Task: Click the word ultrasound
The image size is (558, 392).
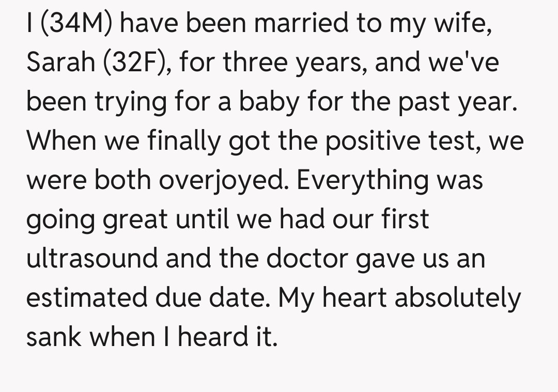Action: (91, 258)
